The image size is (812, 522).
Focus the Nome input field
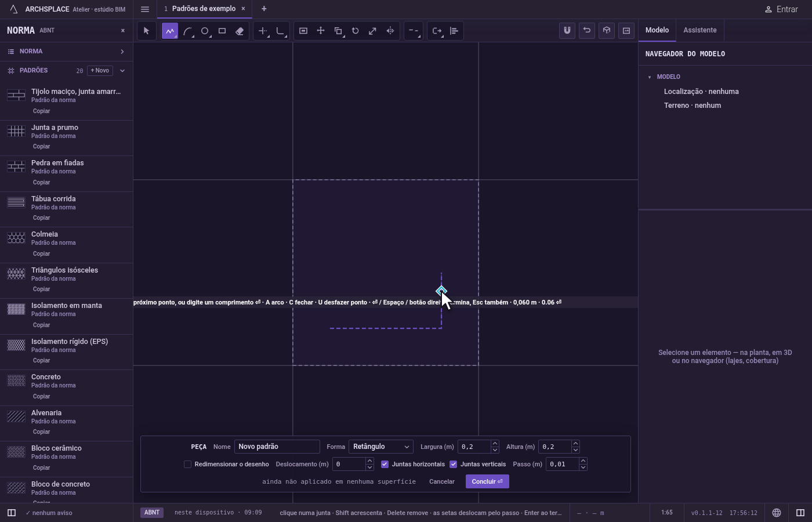tap(277, 447)
